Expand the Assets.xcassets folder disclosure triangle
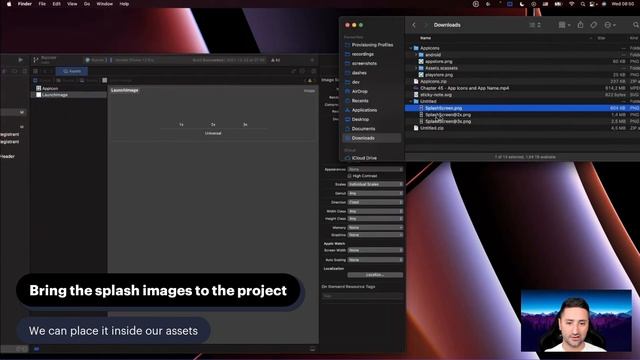The height and width of the screenshot is (360, 640). [416, 68]
